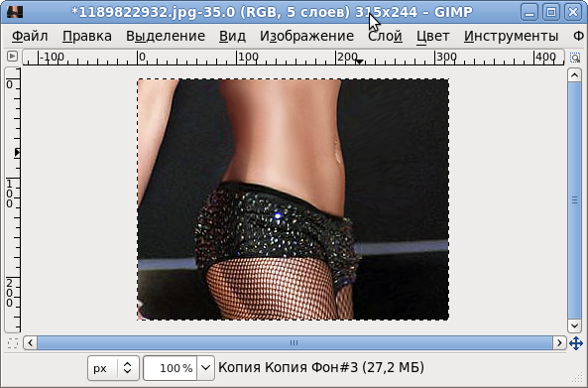Open the Инструменты menu

[511, 37]
